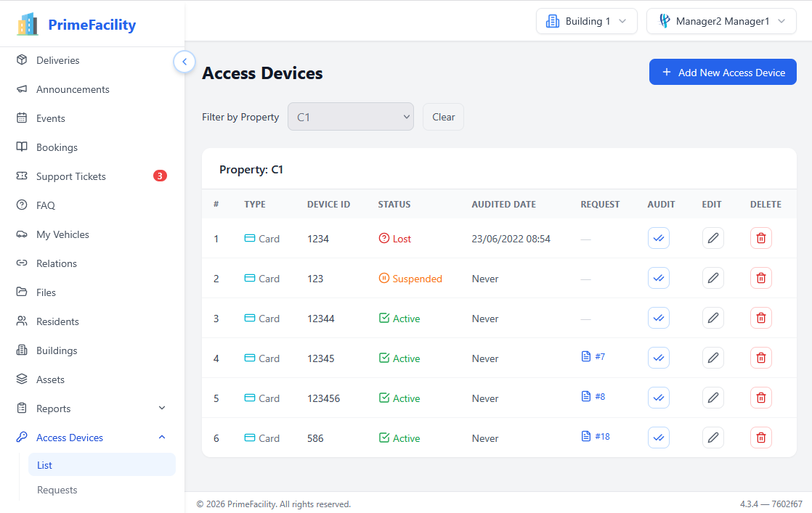Open the Buildings section icon
This screenshot has width=812, height=513.
click(x=23, y=350)
